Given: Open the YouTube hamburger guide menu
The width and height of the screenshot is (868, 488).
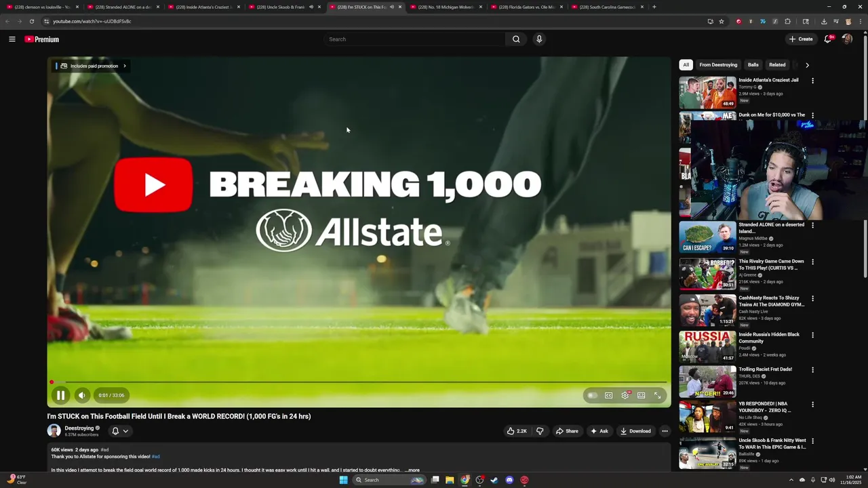Looking at the screenshot, I should pyautogui.click(x=12, y=39).
